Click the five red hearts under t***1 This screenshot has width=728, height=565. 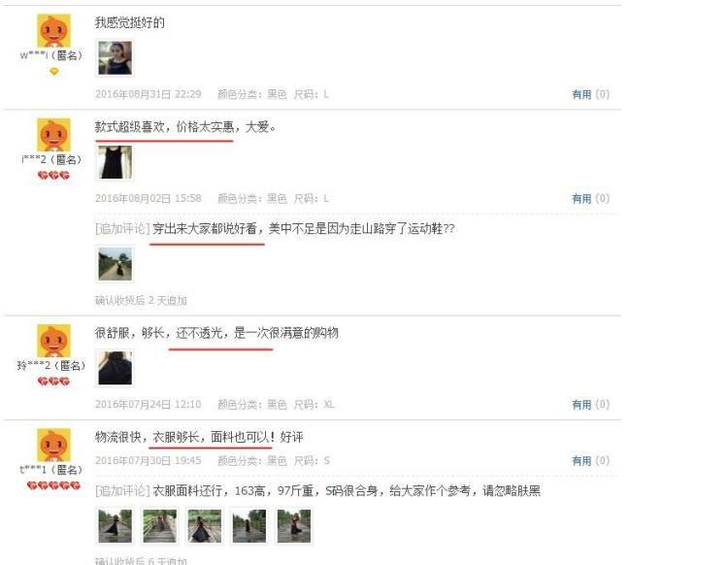tap(53, 485)
